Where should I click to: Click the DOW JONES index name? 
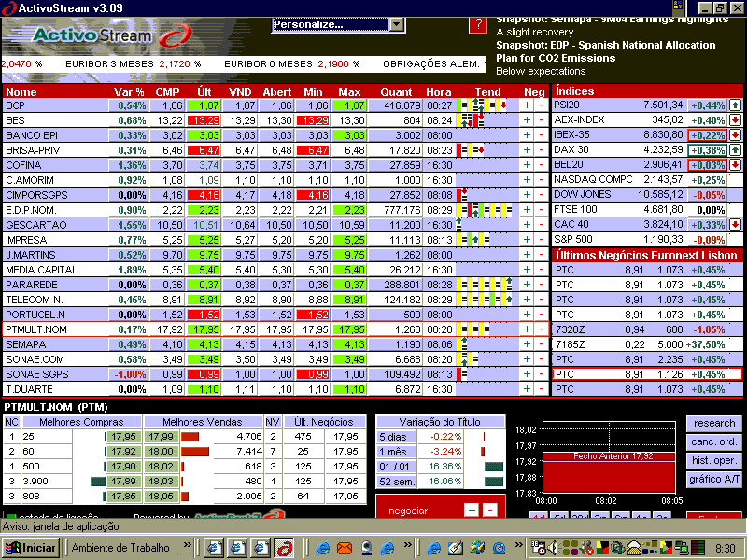pyautogui.click(x=582, y=194)
